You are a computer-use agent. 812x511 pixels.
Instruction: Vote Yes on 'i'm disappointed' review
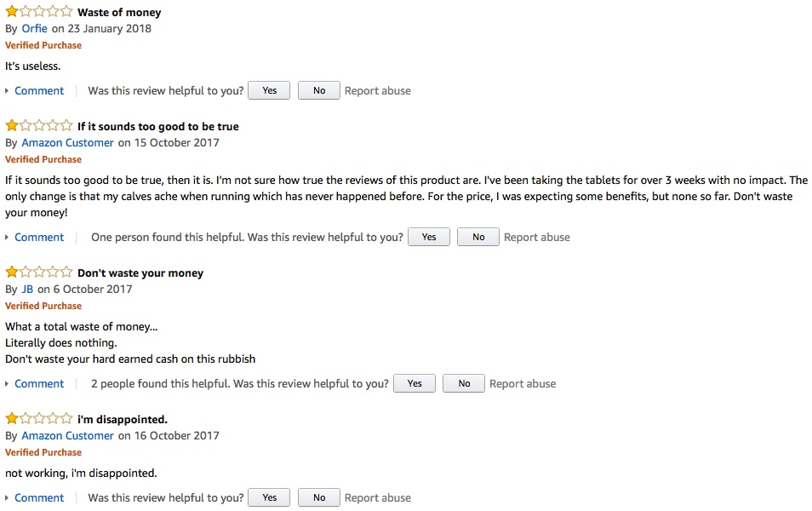pos(269,497)
